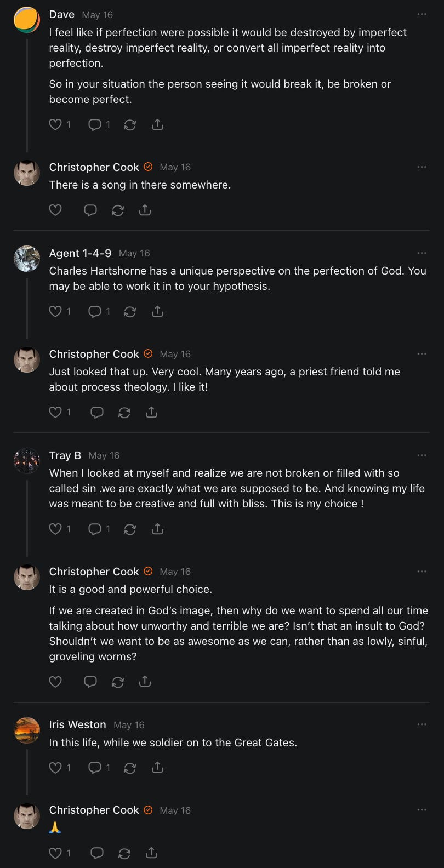
Task: Share the "song in there somewhere" reply
Action: pyautogui.click(x=145, y=210)
